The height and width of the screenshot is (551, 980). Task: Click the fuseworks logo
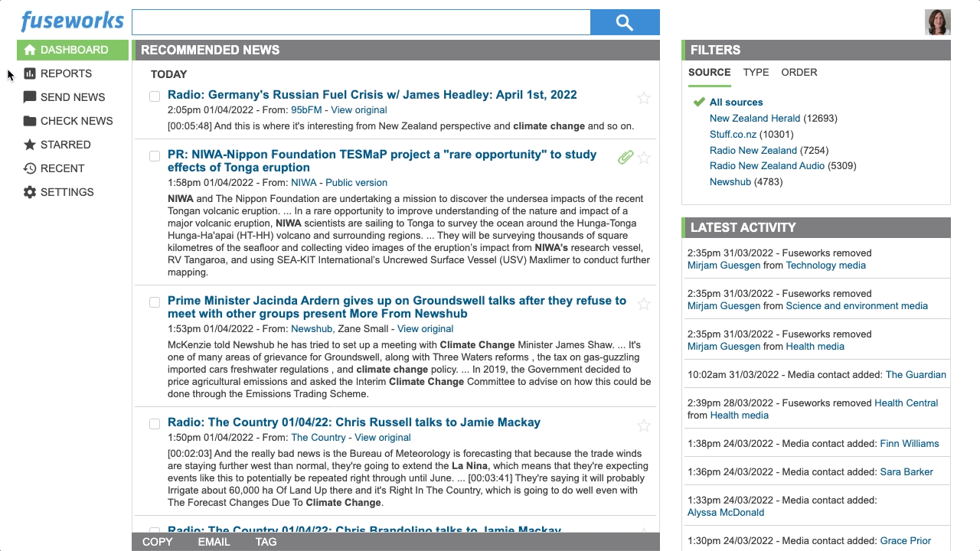click(72, 21)
